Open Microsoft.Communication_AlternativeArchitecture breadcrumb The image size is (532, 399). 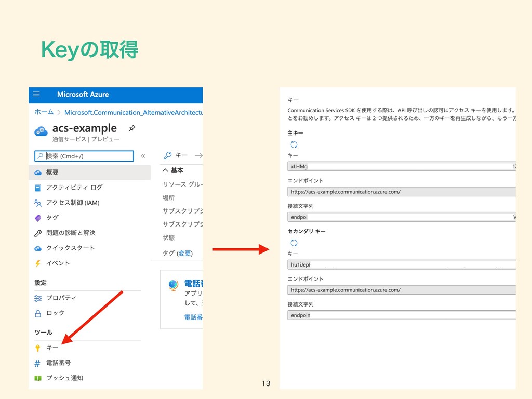(134, 112)
